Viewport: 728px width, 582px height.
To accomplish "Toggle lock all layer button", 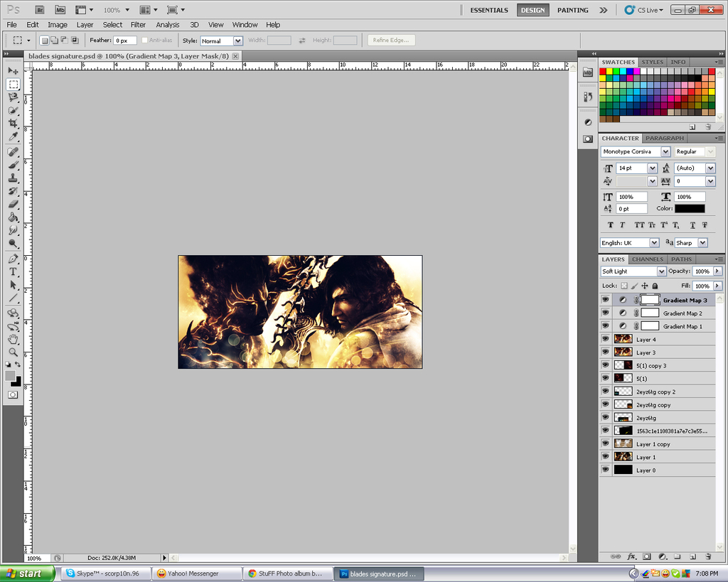I will tap(655, 286).
